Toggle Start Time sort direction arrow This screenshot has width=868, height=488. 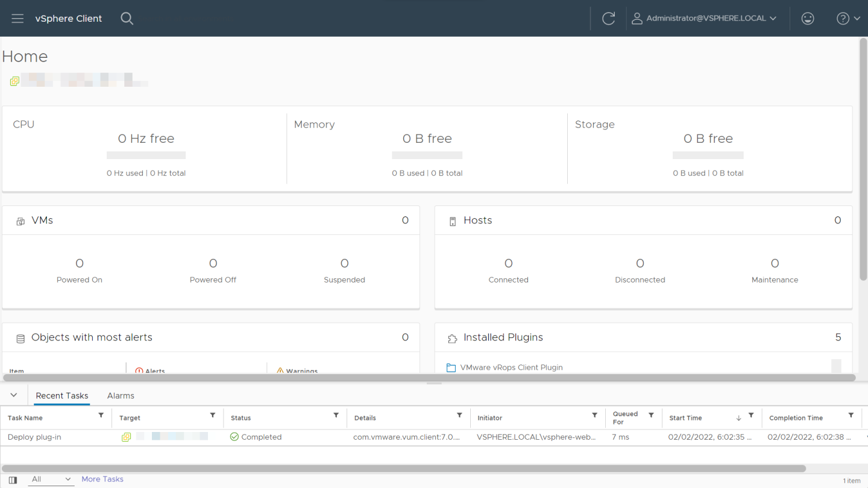tap(738, 418)
